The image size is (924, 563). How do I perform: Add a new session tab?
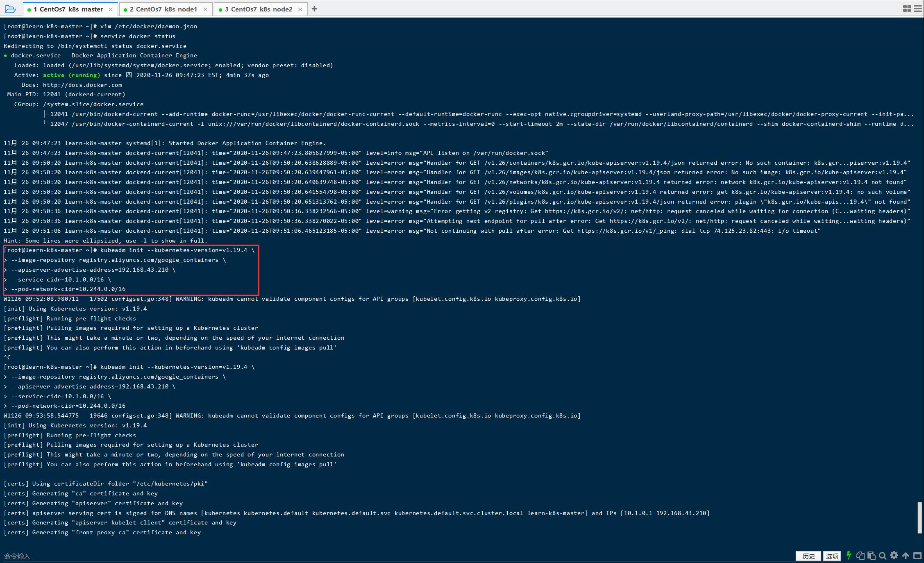coord(314,9)
